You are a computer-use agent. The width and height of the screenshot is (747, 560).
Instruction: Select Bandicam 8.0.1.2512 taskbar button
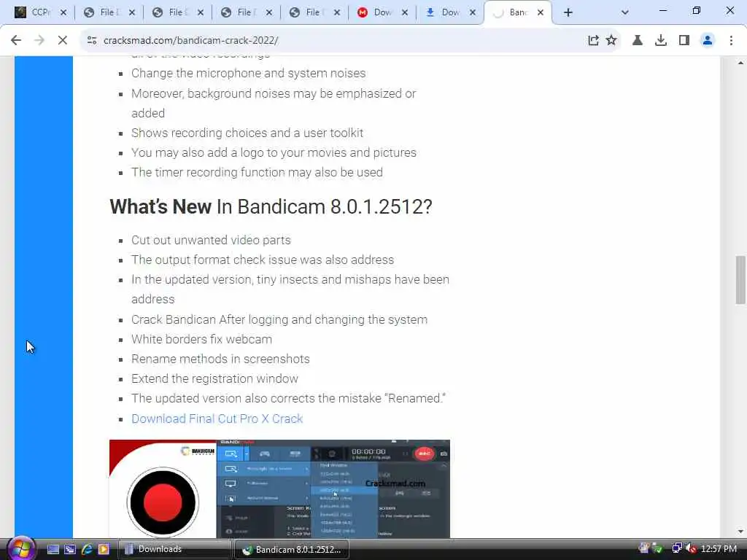292,550
